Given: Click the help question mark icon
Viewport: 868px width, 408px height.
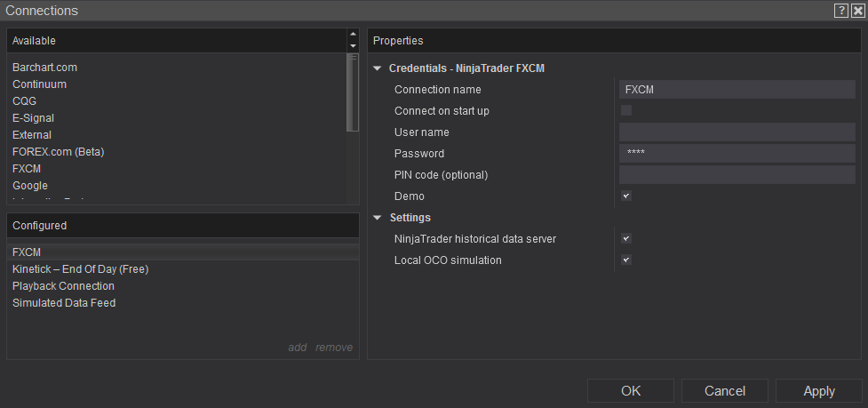Looking at the screenshot, I should [840, 11].
